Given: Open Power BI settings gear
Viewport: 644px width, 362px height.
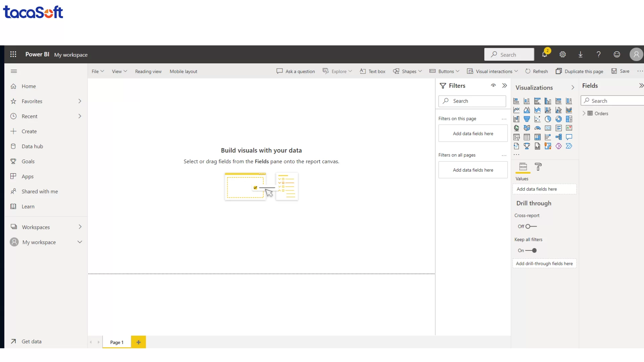Looking at the screenshot, I should coord(563,54).
